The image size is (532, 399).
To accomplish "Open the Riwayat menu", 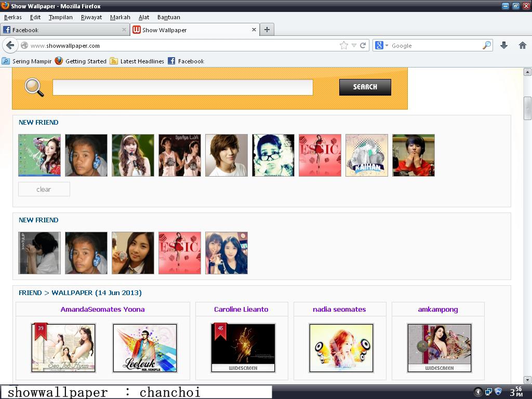I will (91, 17).
